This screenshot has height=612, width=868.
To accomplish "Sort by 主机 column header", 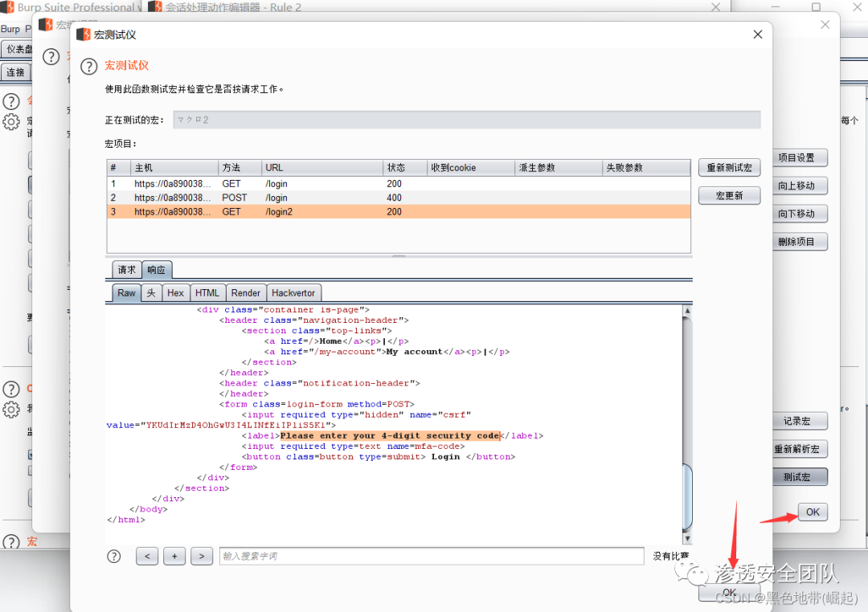I will click(174, 168).
